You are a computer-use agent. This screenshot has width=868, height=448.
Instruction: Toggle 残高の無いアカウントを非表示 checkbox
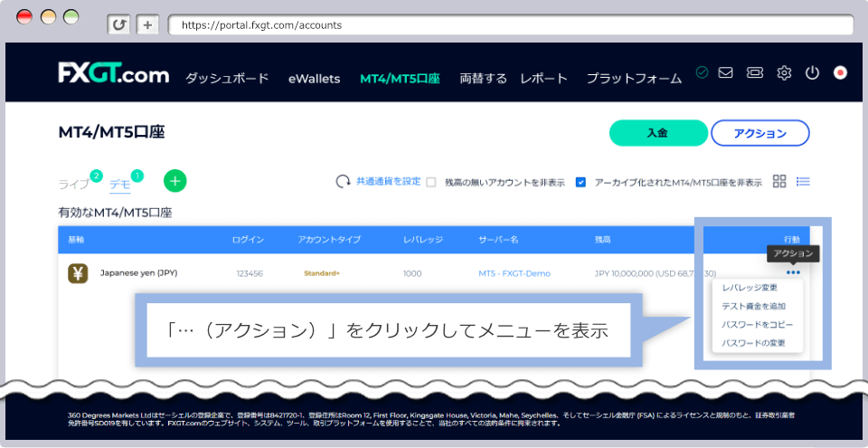(x=431, y=182)
